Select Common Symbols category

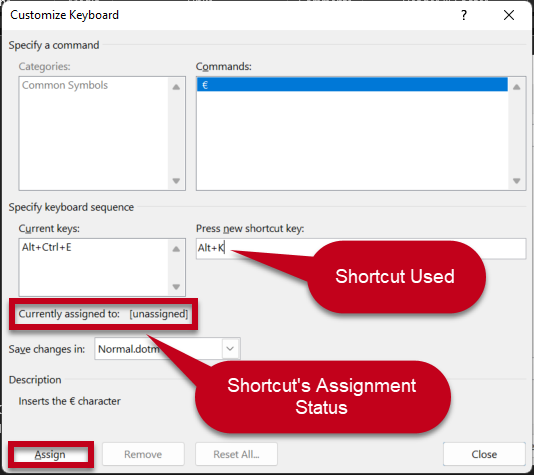coord(65,85)
